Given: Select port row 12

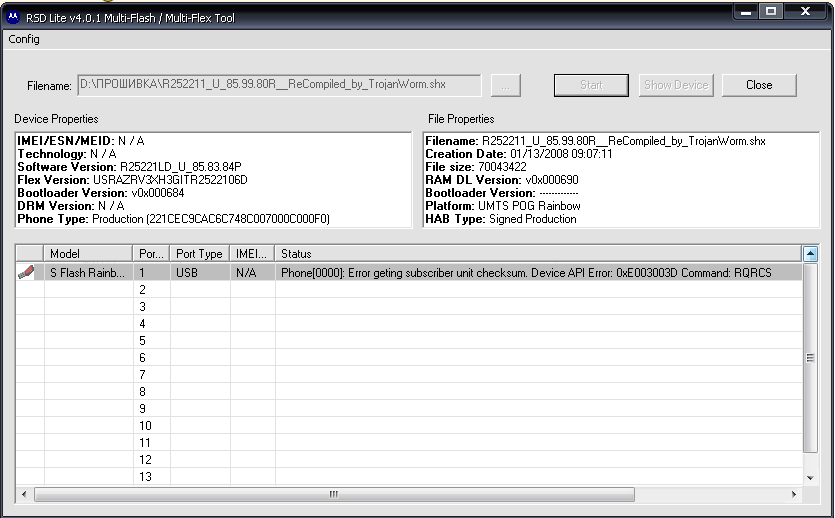Looking at the screenshot, I should [x=408, y=460].
